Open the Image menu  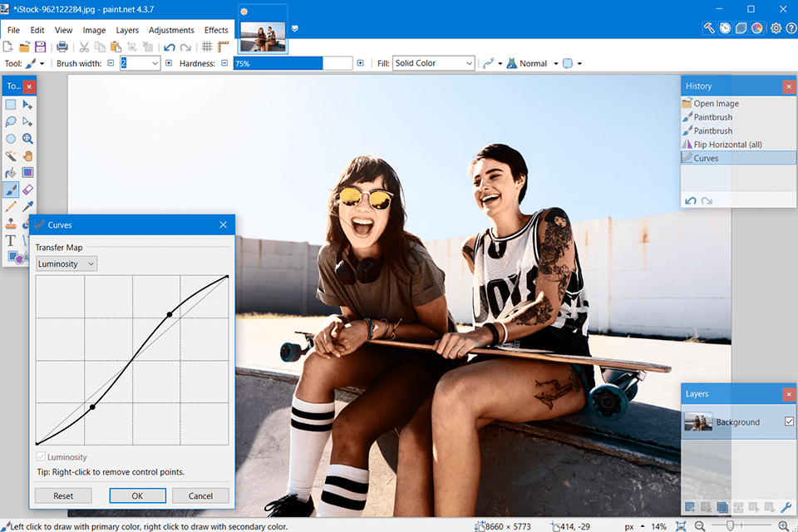click(94, 30)
